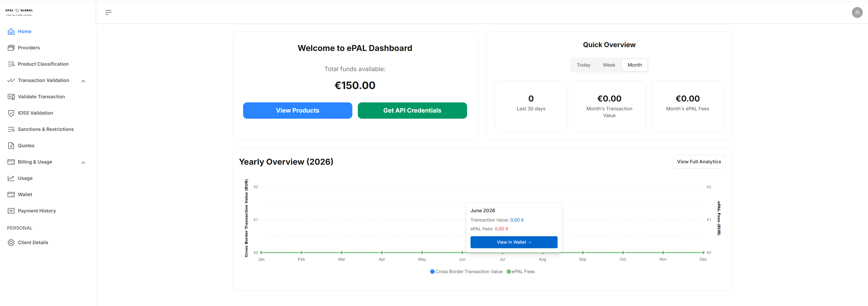Toggle ePAL Fees legend series
The height and width of the screenshot is (306, 868).
521,272
